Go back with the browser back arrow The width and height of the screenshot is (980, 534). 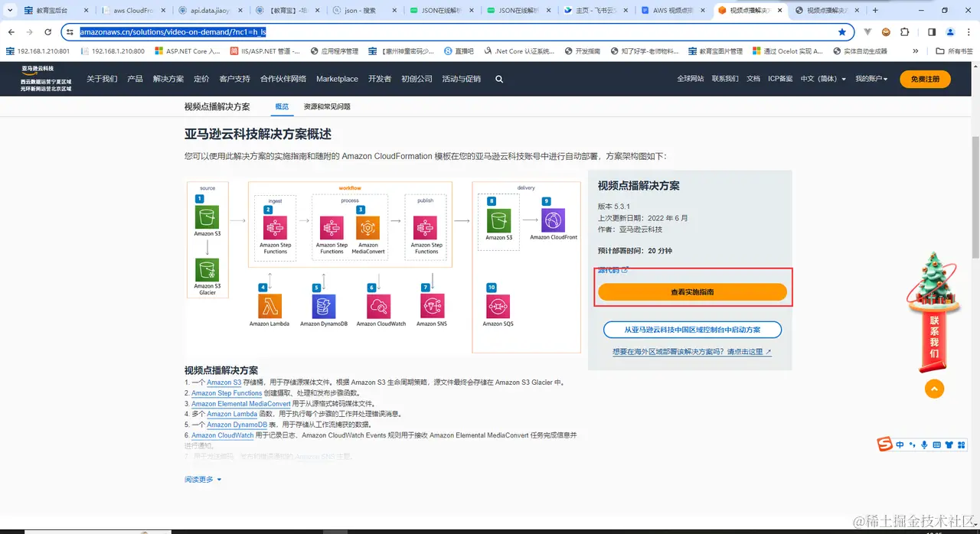11,32
